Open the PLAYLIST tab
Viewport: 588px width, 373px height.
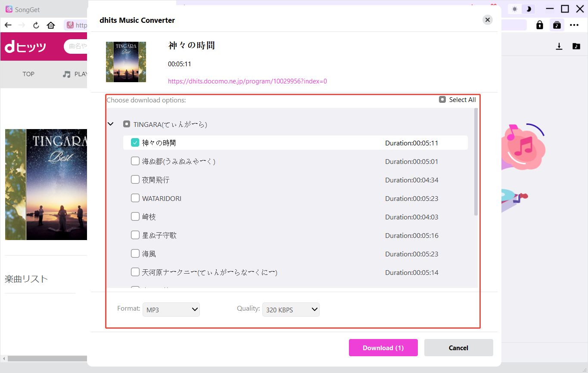[78, 74]
